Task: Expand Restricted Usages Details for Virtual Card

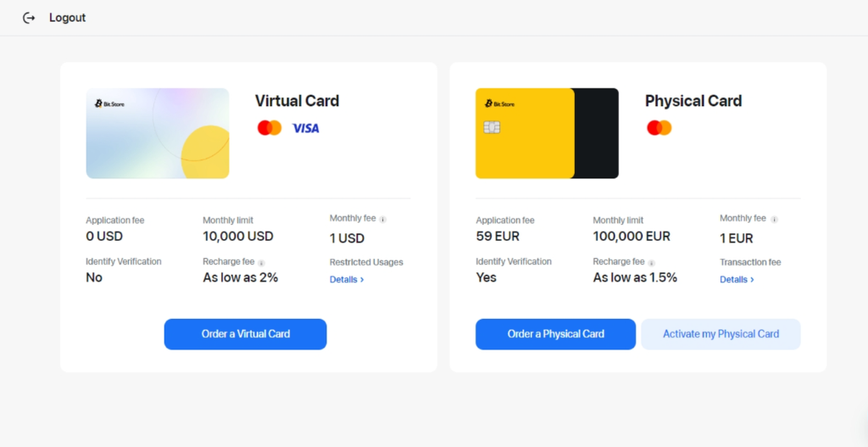Action: pos(347,279)
